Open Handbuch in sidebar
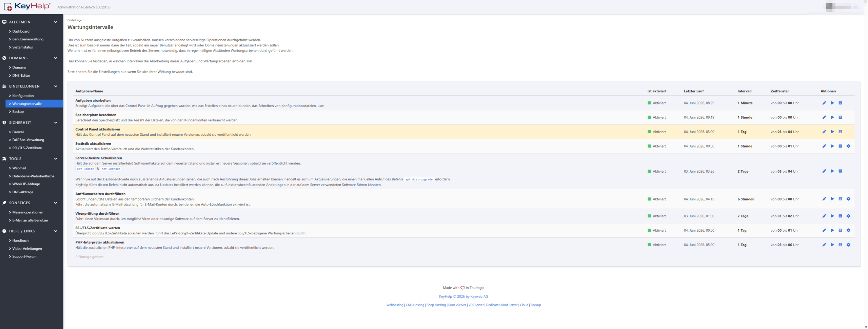 coord(20,241)
